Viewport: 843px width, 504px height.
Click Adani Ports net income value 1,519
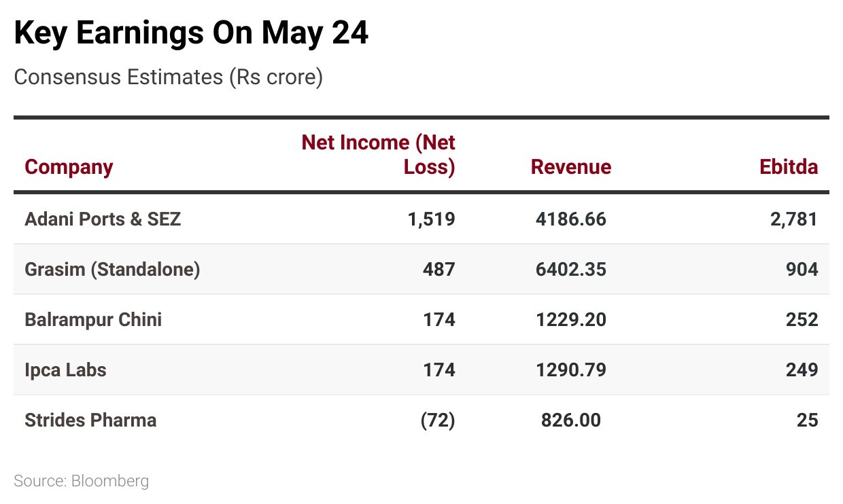coord(432,219)
